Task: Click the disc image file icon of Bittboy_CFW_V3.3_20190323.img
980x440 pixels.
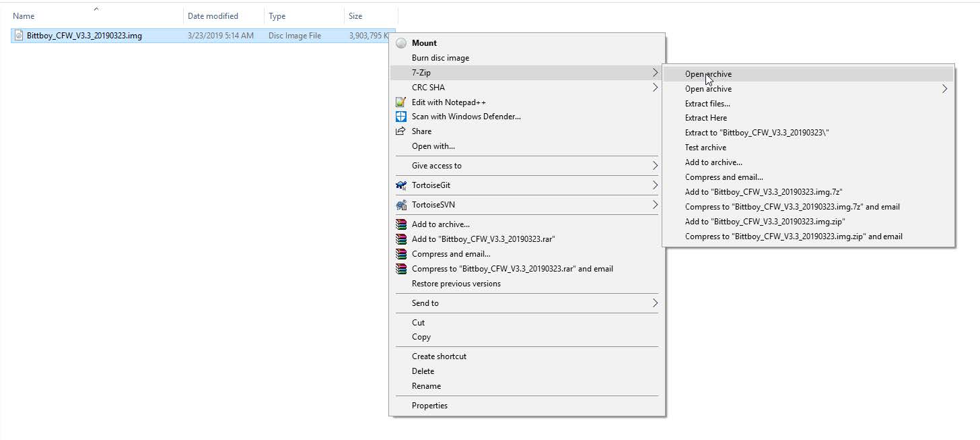Action: (x=19, y=36)
